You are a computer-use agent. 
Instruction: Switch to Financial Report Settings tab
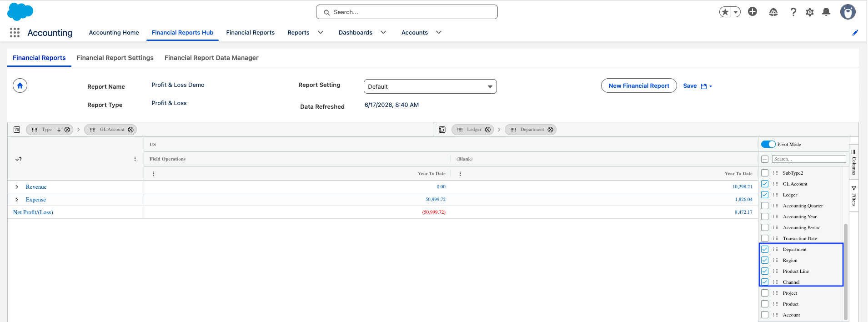tap(115, 58)
